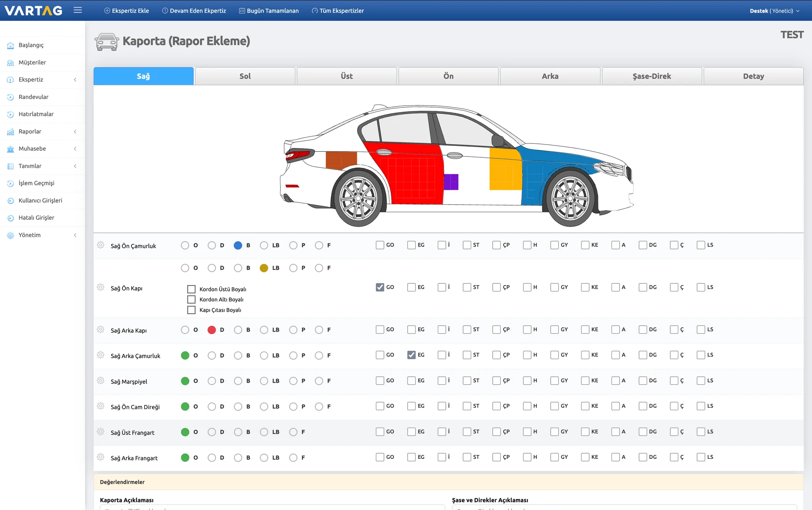The image size is (812, 510).
Task: Click the gear icon beside Sağ Ön Kapı
Action: (100, 287)
